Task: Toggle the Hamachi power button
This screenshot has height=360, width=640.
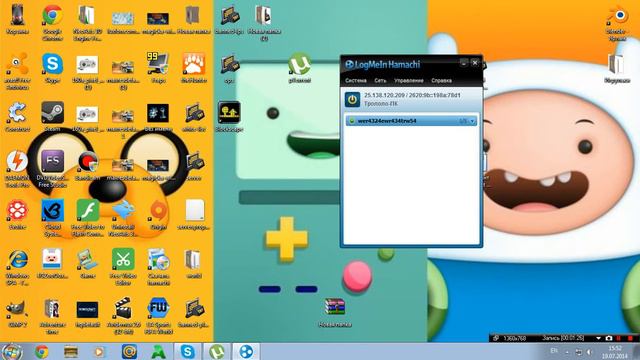Action: click(352, 100)
